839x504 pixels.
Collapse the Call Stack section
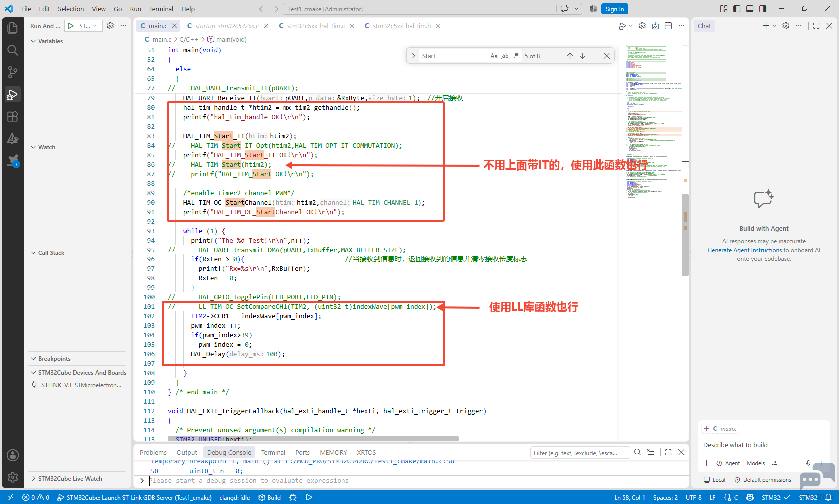(77, 253)
